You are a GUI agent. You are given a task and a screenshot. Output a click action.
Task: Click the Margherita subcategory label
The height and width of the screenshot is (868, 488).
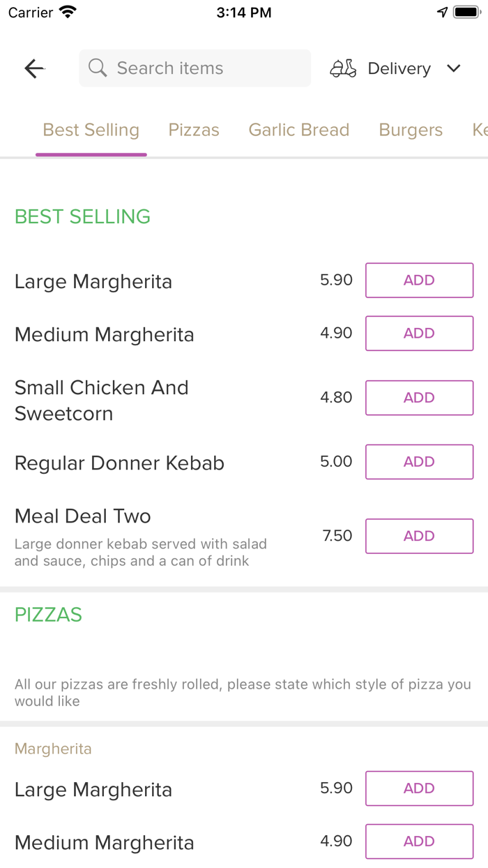[x=53, y=748]
